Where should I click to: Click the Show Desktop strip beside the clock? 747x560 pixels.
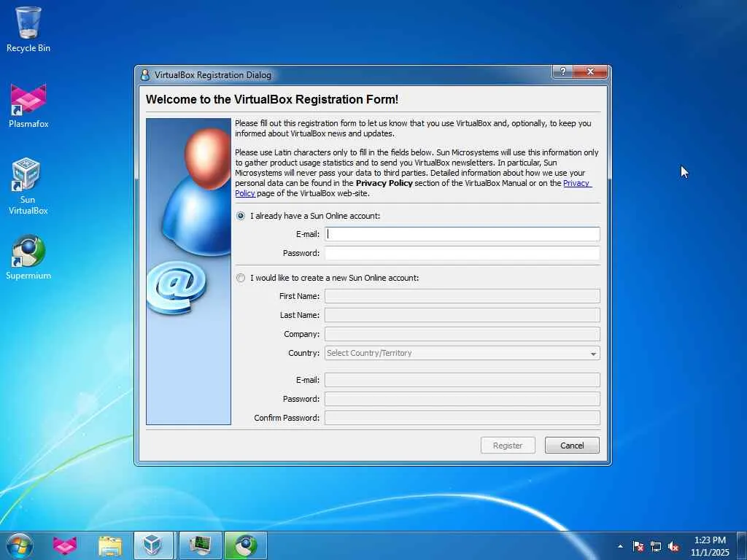point(742,545)
